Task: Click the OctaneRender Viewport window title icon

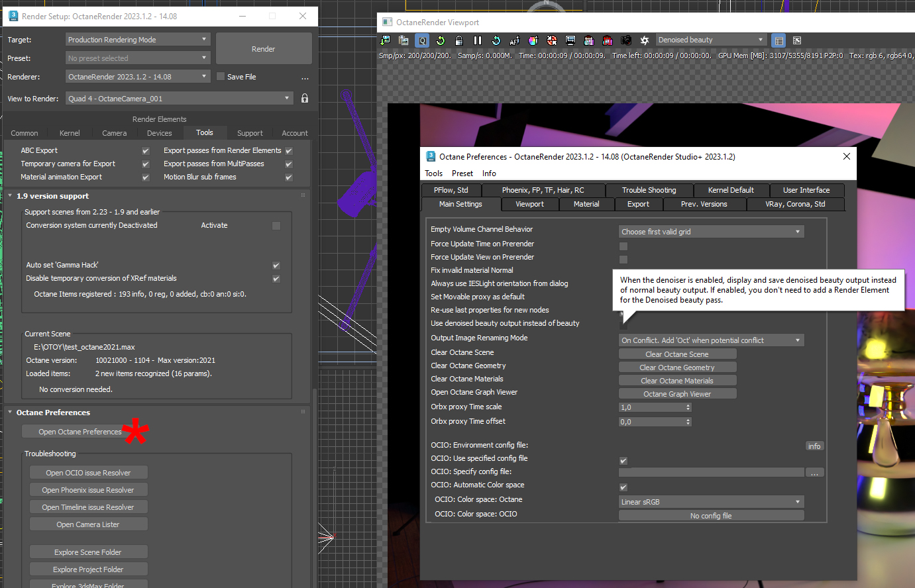Action: (x=388, y=22)
